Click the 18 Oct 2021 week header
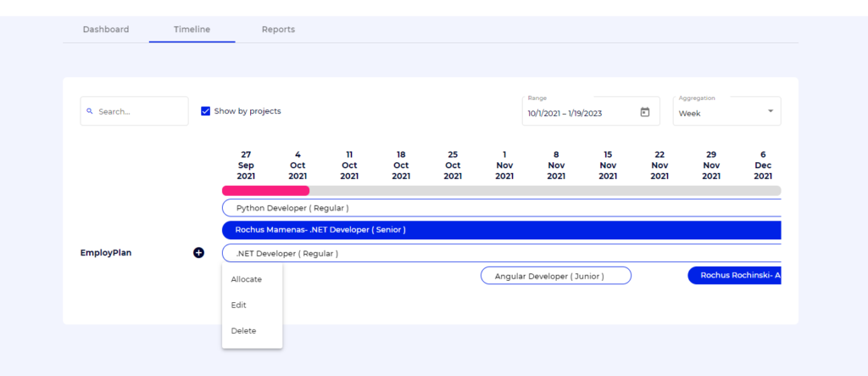Screen dimensions: 868x376 tap(401, 166)
